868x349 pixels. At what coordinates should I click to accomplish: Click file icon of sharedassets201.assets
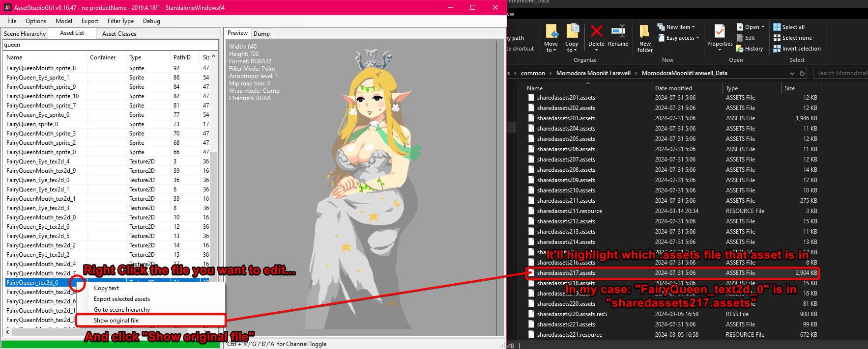[x=531, y=98]
